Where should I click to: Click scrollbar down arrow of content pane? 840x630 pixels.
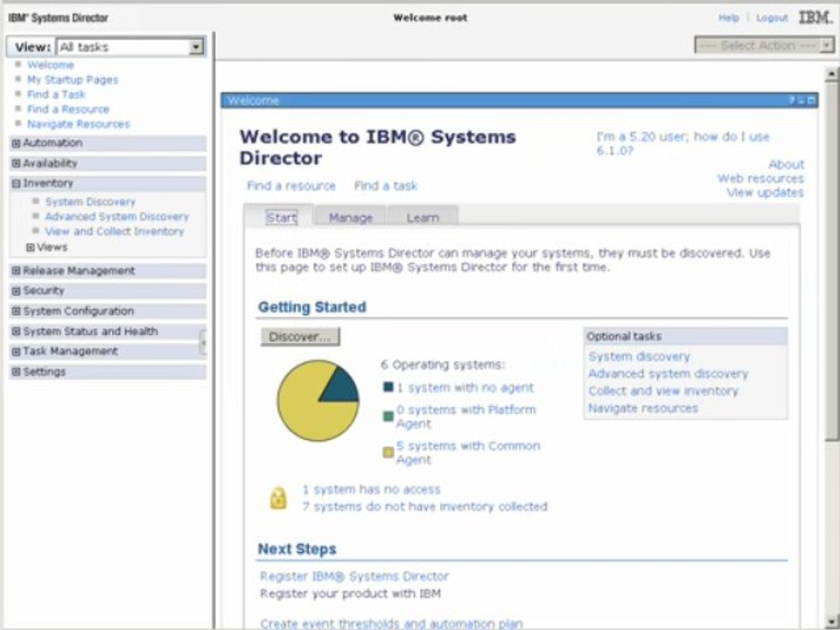[x=831, y=619]
